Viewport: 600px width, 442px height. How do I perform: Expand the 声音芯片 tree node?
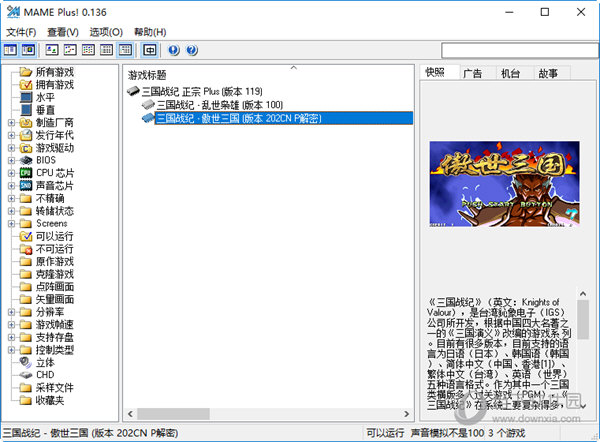coord(11,186)
